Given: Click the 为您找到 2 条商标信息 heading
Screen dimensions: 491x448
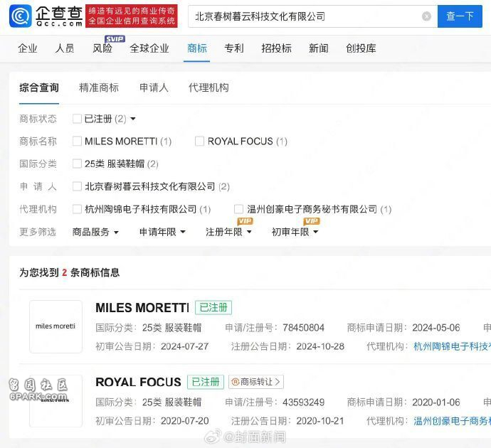Looking at the screenshot, I should (x=70, y=272).
